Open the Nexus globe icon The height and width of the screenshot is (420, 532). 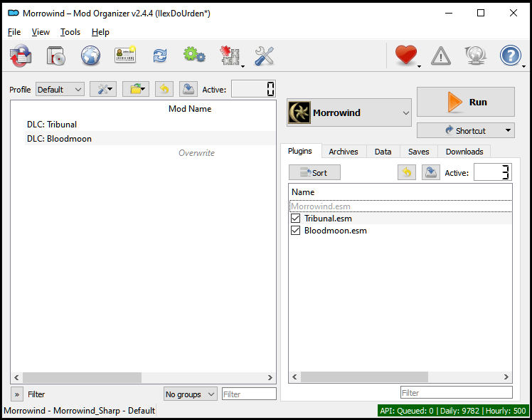pos(90,56)
